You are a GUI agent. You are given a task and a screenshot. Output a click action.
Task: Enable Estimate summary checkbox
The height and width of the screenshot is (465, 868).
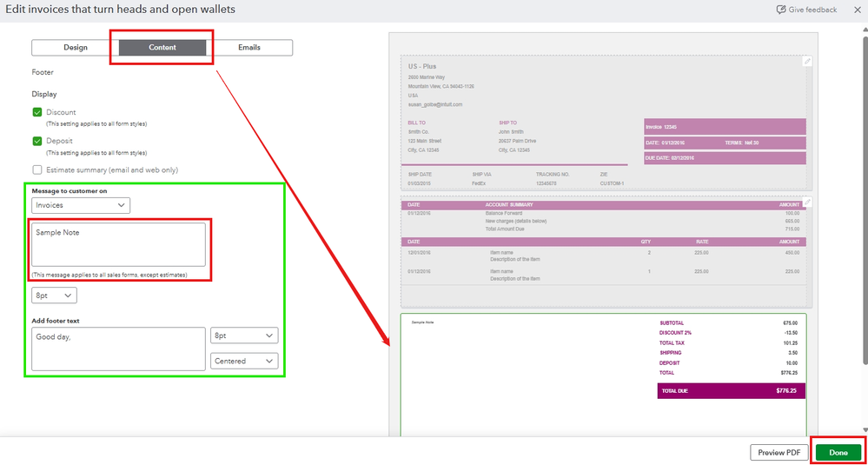tap(37, 170)
